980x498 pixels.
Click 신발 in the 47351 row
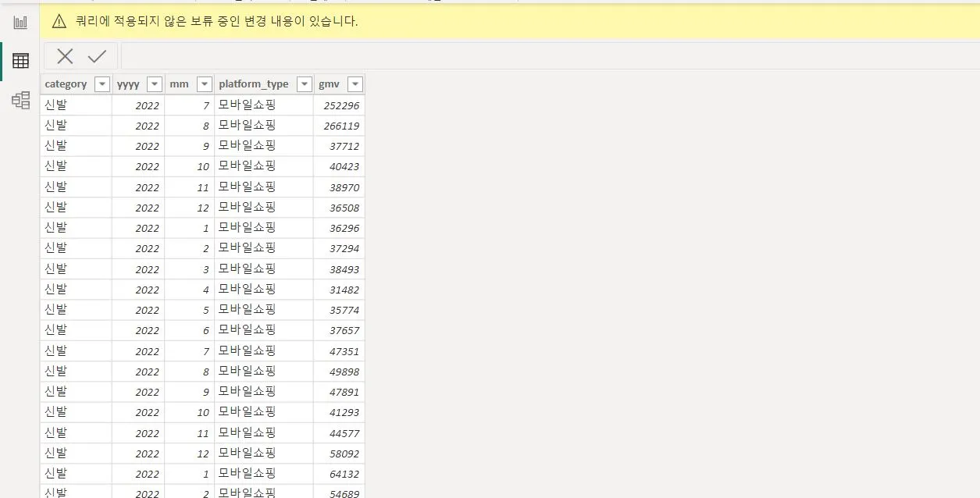(x=56, y=350)
